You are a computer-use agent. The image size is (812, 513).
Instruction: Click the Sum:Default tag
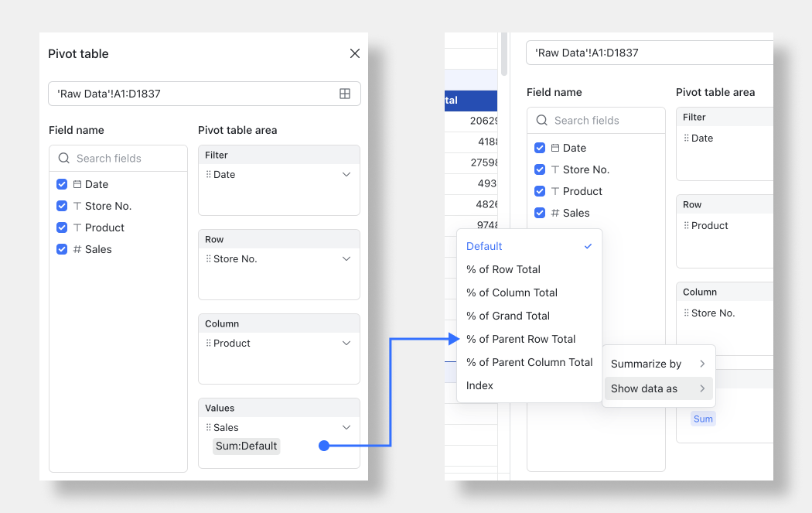click(246, 446)
